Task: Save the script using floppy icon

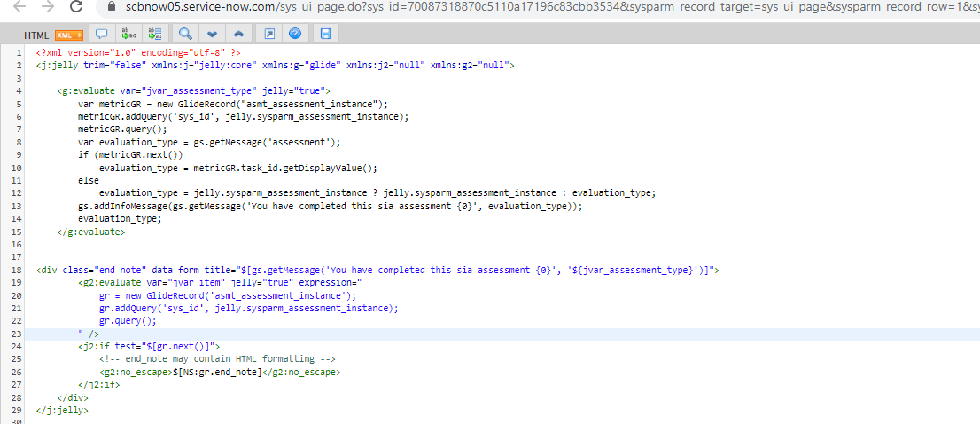Action: click(325, 34)
